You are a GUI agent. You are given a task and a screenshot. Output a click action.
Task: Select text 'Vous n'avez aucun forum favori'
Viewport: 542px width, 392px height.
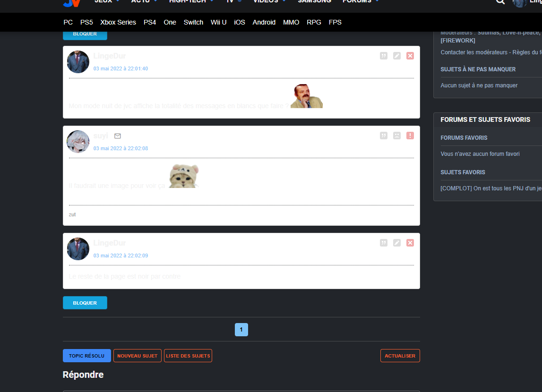pyautogui.click(x=480, y=154)
